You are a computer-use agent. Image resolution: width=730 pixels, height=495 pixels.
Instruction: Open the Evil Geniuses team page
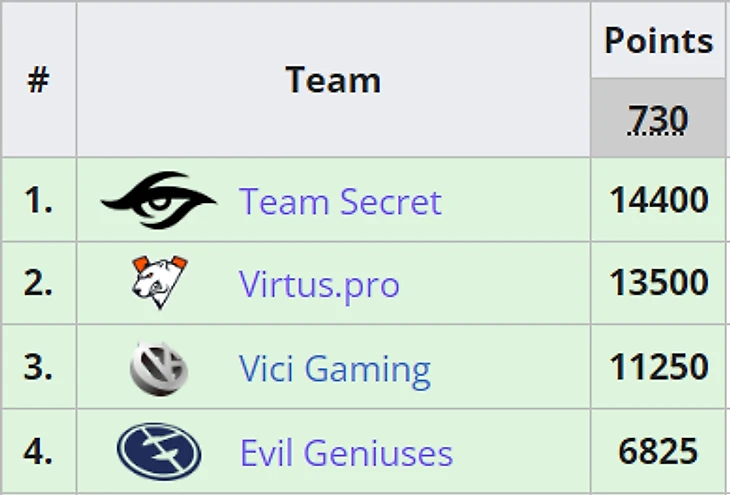click(x=346, y=453)
